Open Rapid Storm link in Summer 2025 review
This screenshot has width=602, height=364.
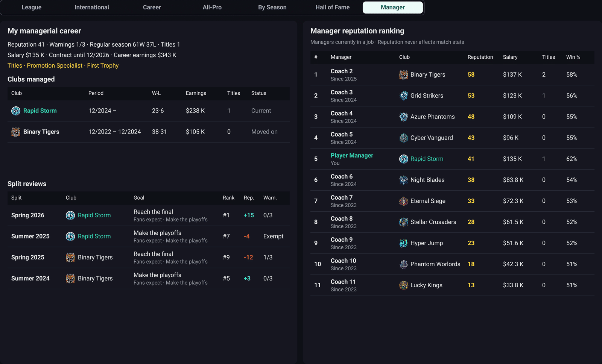pos(94,236)
